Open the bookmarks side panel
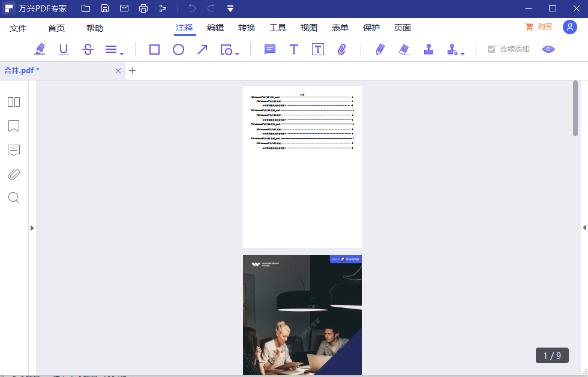 pyautogui.click(x=14, y=125)
